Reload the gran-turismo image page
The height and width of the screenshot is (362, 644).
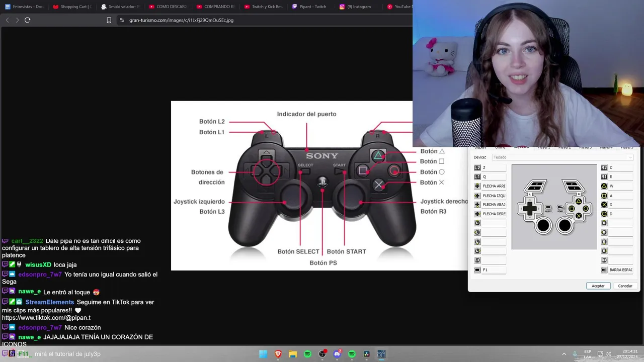[x=27, y=20]
